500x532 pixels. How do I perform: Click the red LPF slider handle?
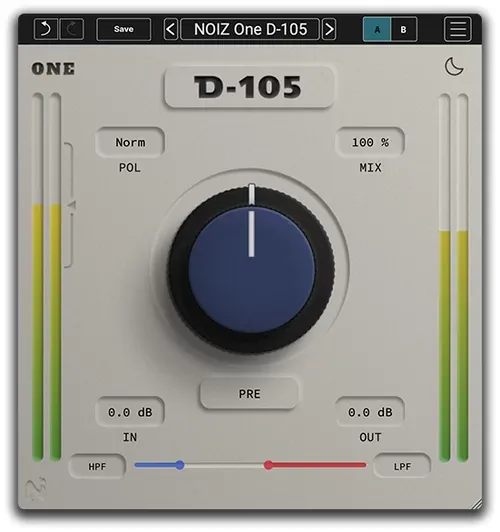[269, 465]
